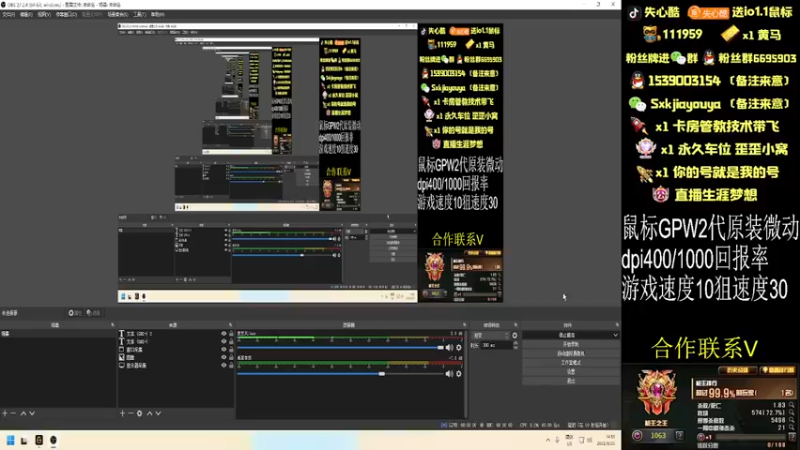Toggle the lock on 显示器采集 source

pyautogui.click(x=231, y=365)
